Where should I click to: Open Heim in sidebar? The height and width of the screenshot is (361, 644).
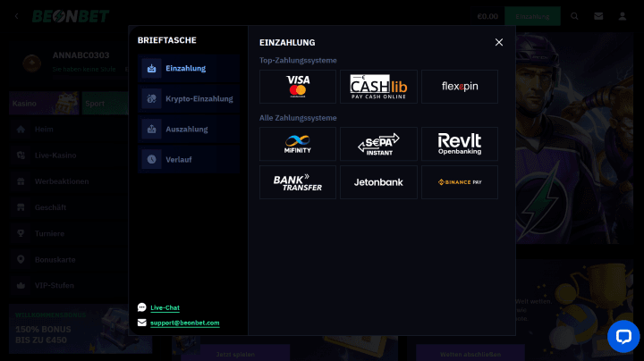click(69, 130)
